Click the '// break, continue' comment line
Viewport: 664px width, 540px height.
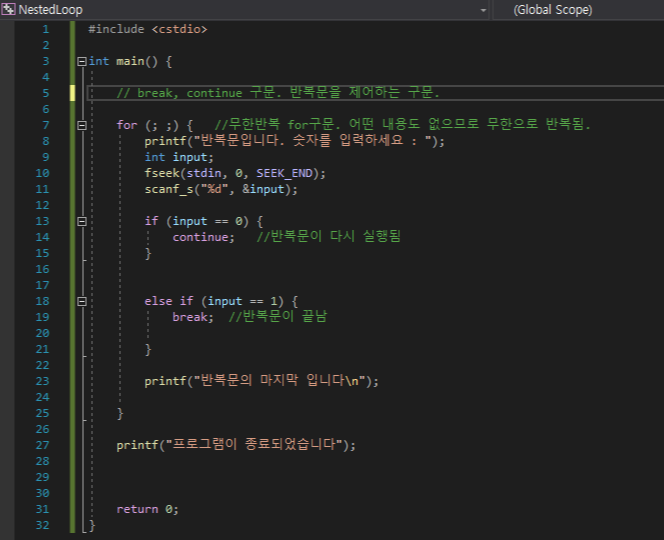pos(278,93)
